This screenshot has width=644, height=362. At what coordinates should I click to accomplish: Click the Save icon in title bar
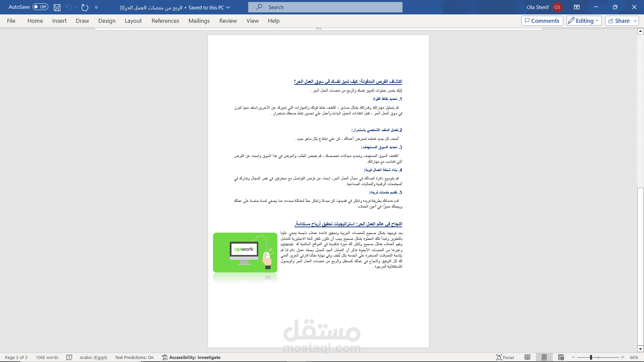pyautogui.click(x=57, y=7)
